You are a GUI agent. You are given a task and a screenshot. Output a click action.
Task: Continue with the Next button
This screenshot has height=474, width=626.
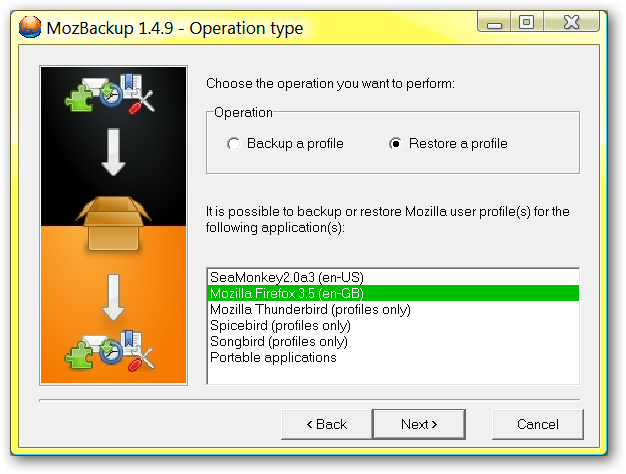419,424
